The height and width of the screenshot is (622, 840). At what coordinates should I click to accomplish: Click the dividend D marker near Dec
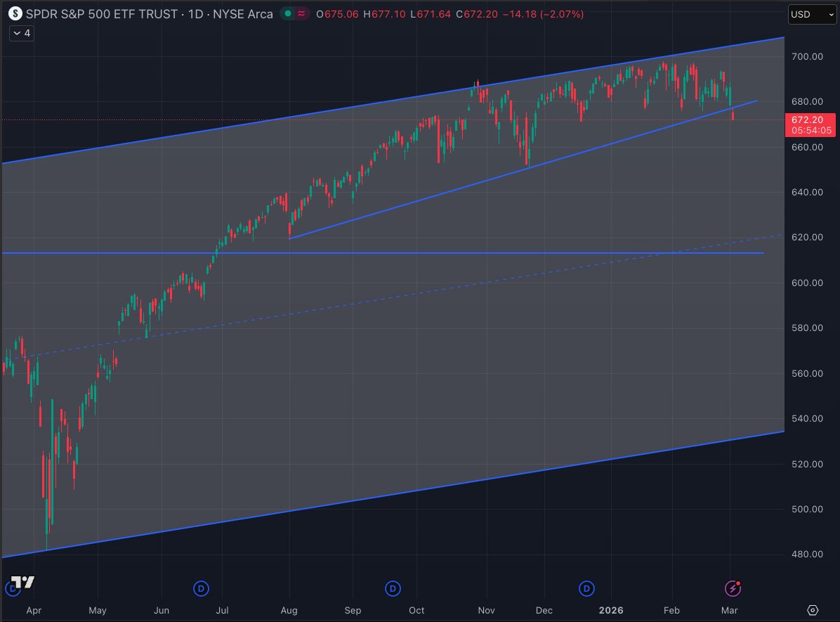pyautogui.click(x=586, y=589)
